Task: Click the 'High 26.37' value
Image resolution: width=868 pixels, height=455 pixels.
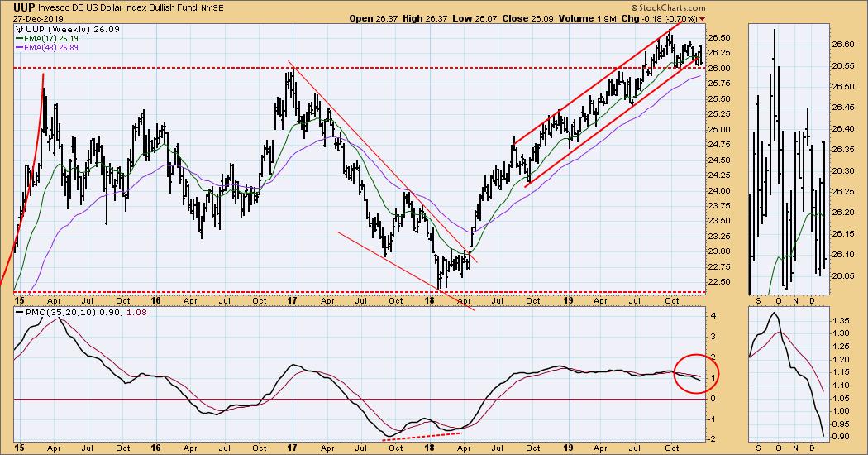Action: click(427, 18)
